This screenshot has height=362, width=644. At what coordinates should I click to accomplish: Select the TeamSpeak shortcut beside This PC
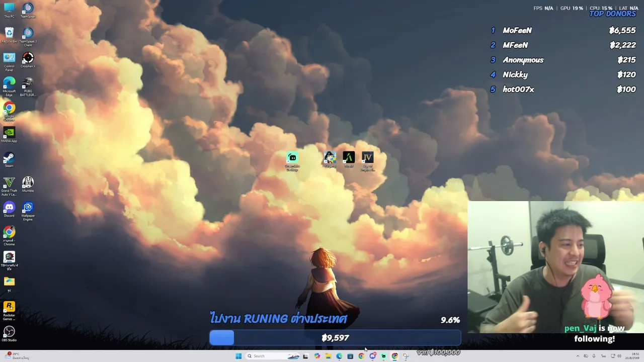(28, 10)
